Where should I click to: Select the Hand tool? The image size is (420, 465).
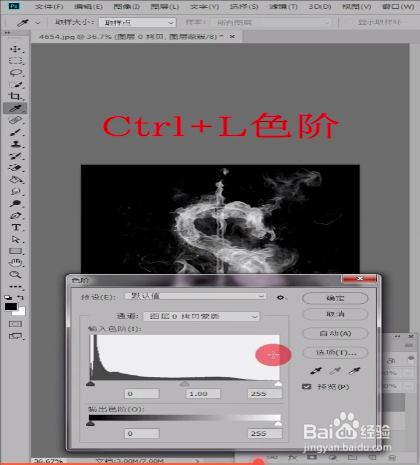point(15,263)
